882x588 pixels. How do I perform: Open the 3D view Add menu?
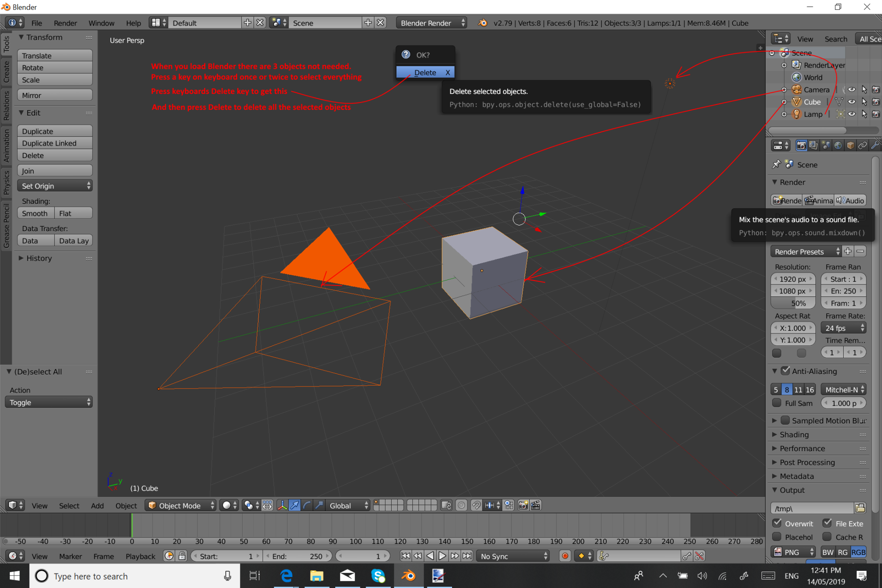tap(97, 506)
